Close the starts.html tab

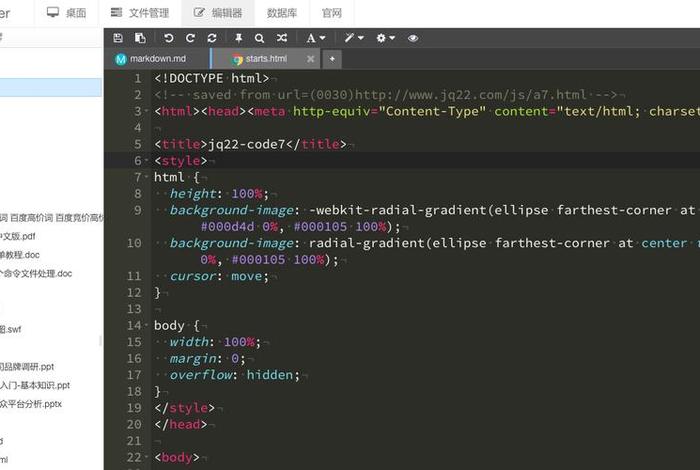[310, 59]
